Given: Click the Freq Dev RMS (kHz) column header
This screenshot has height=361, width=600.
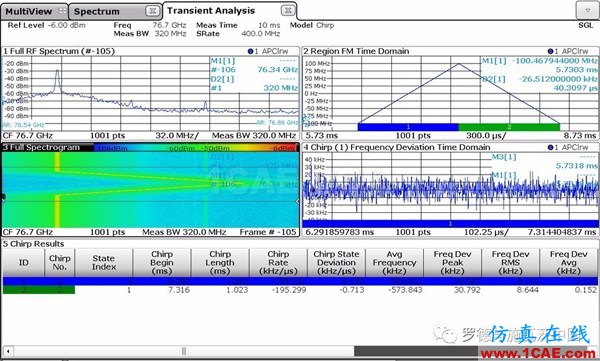Looking at the screenshot, I should click(511, 263).
